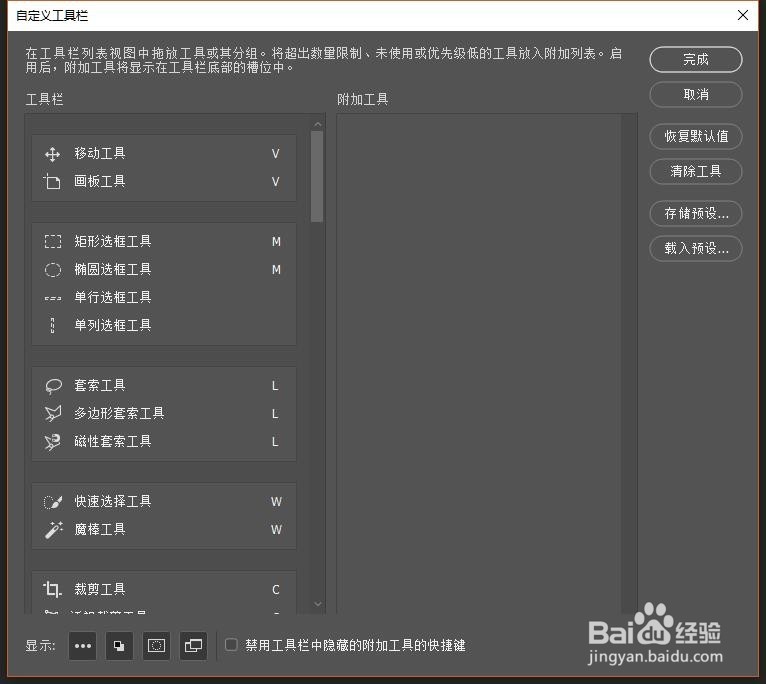Select the Lasso tool icon (套索工具)
Screen dimensions: 766x684
[53, 386]
